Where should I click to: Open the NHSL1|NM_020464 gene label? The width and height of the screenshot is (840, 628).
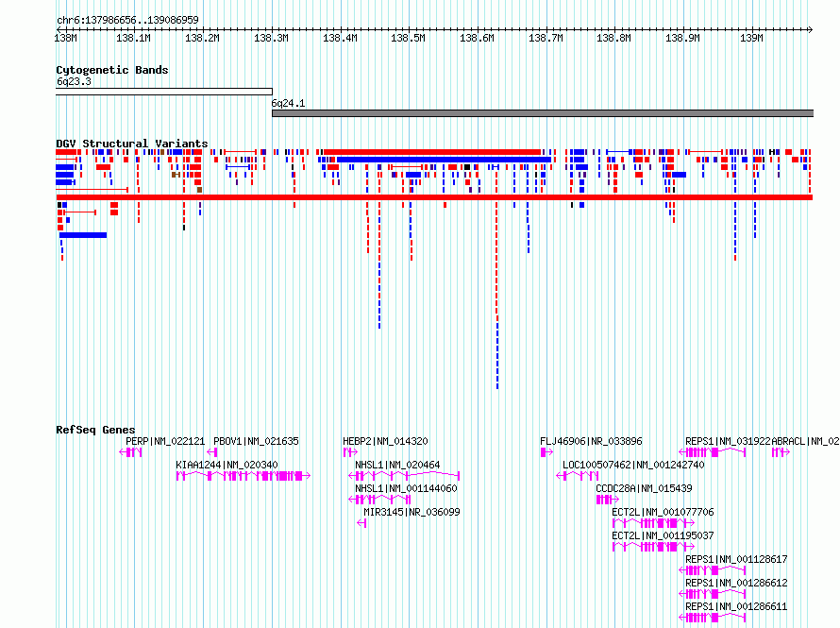coord(397,466)
